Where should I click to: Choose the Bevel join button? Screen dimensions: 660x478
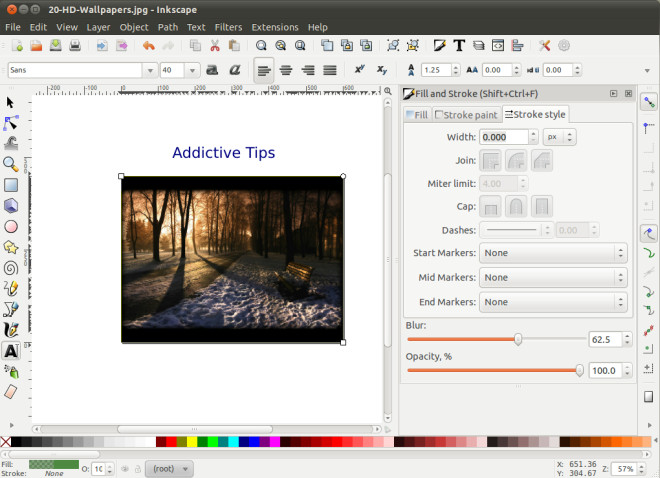[542, 160]
